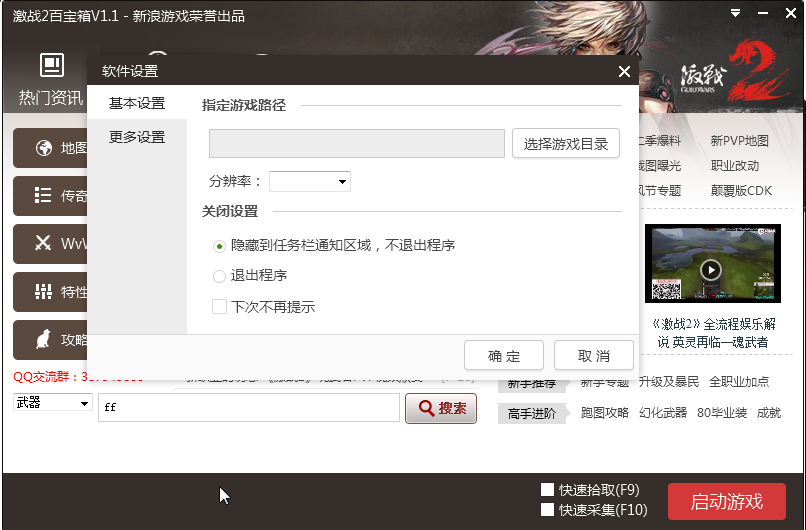Click the game path input field
Image resolution: width=806 pixels, height=530 pixels.
click(x=357, y=143)
